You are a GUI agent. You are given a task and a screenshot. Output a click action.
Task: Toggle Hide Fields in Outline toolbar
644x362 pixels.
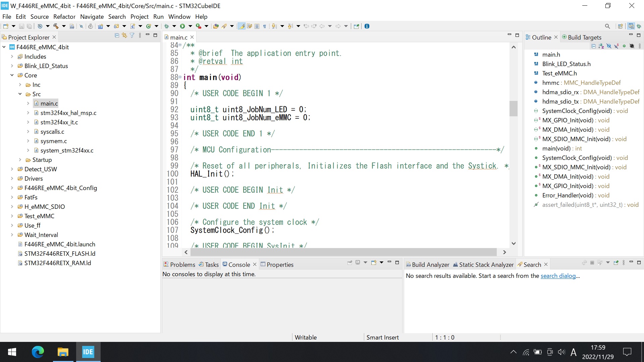[x=609, y=46]
